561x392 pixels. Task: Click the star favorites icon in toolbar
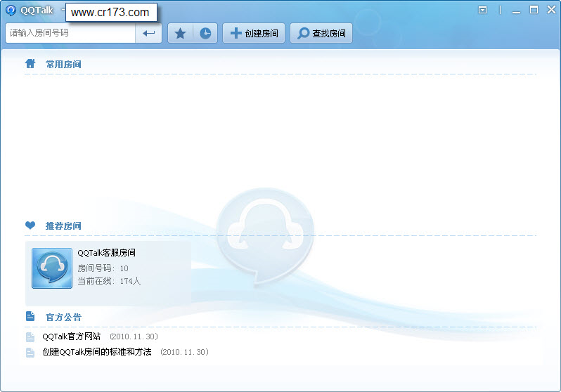180,33
